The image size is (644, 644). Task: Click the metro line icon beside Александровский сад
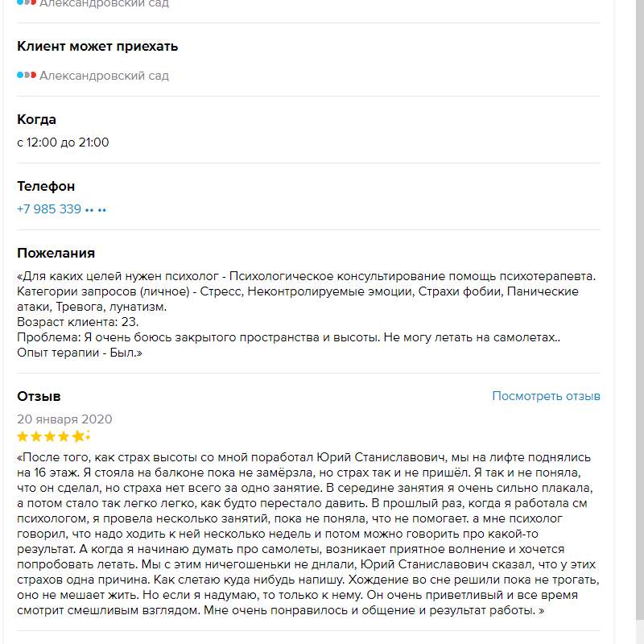[27, 76]
